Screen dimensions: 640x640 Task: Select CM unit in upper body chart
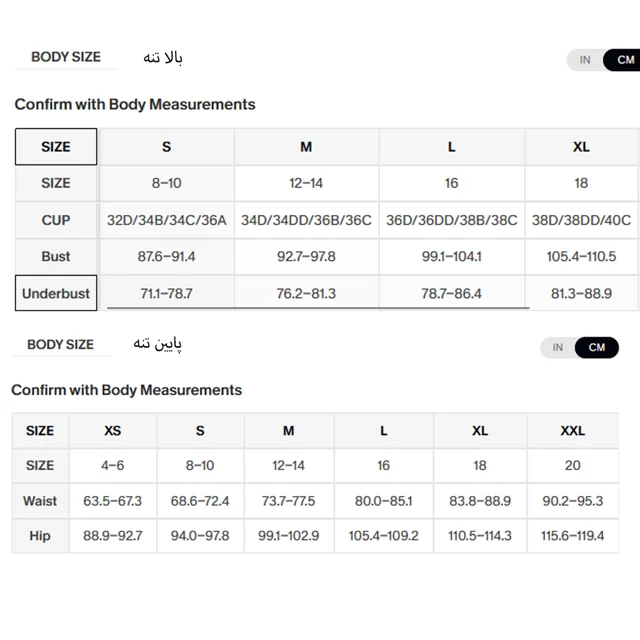point(625,60)
